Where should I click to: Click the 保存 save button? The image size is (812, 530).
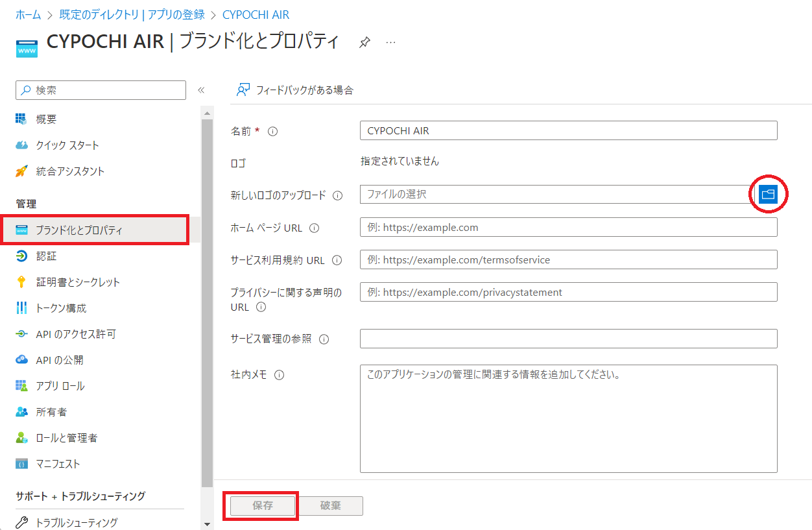263,506
